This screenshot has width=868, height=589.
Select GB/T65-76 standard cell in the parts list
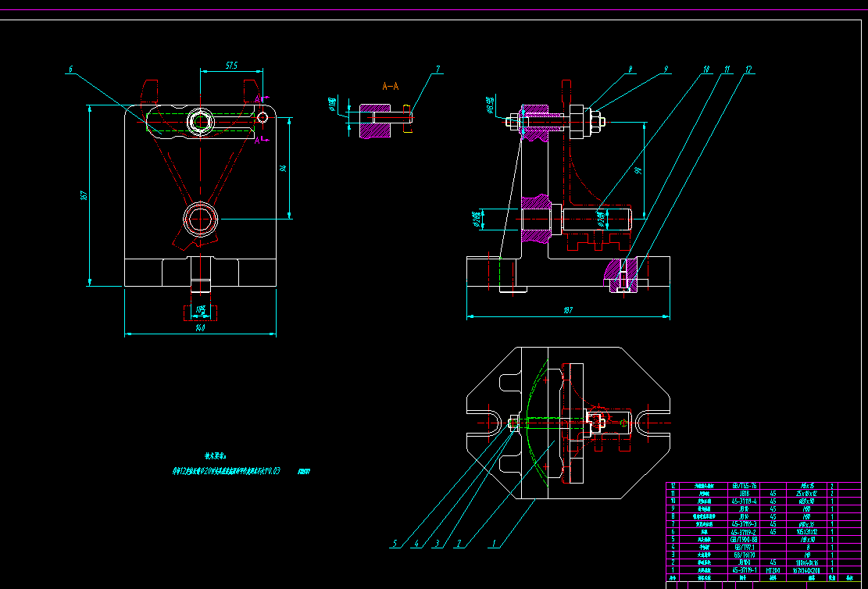[x=744, y=485]
